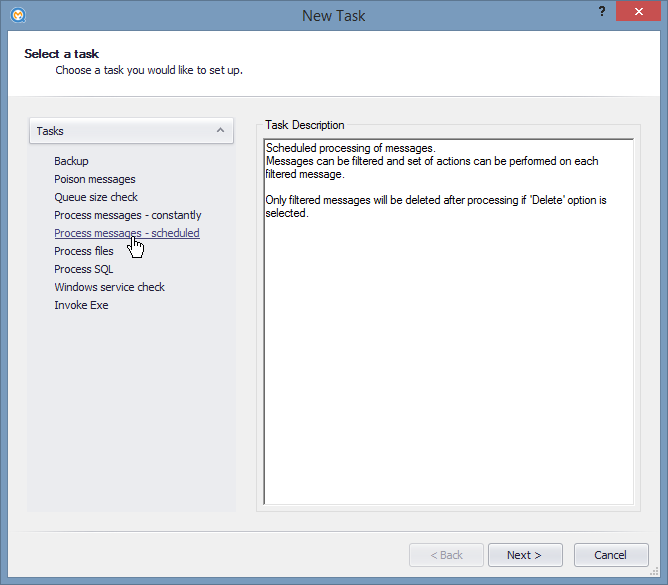Screen dimensions: 668x585
Task: Click the Next button
Action: point(525,555)
